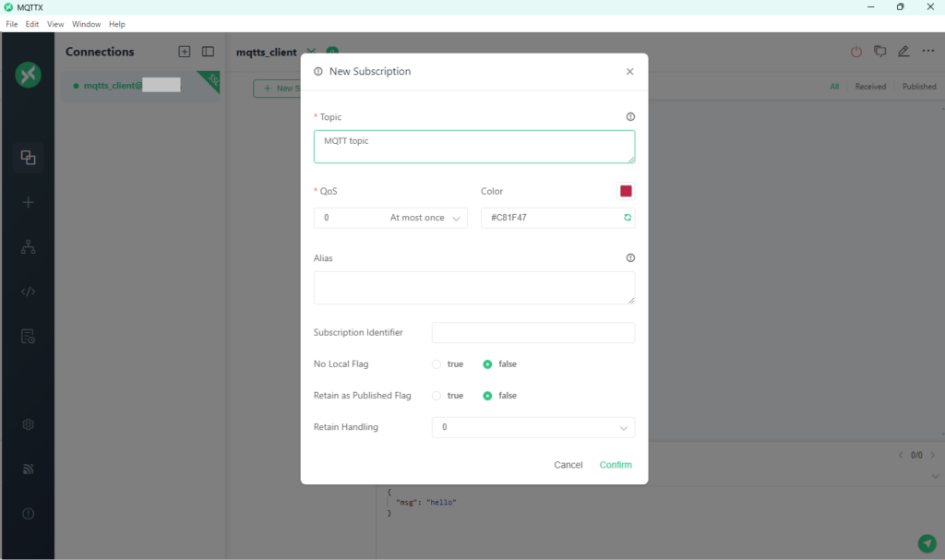The width and height of the screenshot is (945, 560).
Task: Click the Confirm button
Action: (x=616, y=465)
